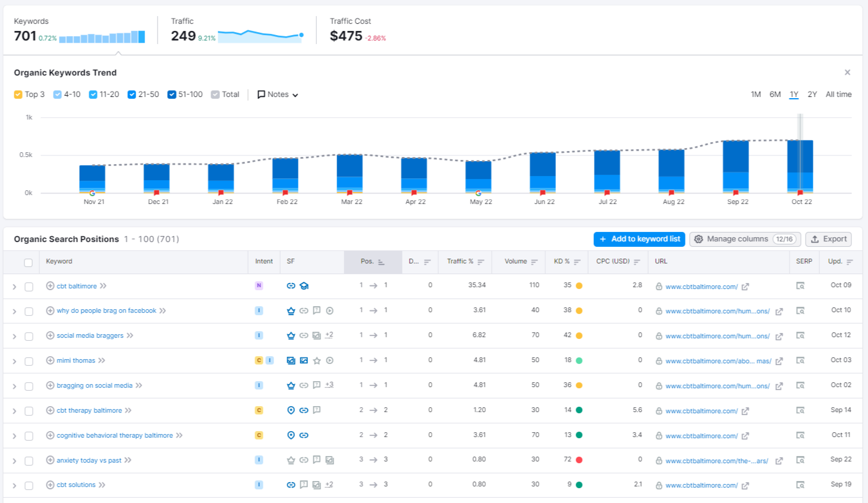This screenshot has height=503, width=868.
Task: Open SERP snapshot for anxiety today vs past
Action: 800,460
